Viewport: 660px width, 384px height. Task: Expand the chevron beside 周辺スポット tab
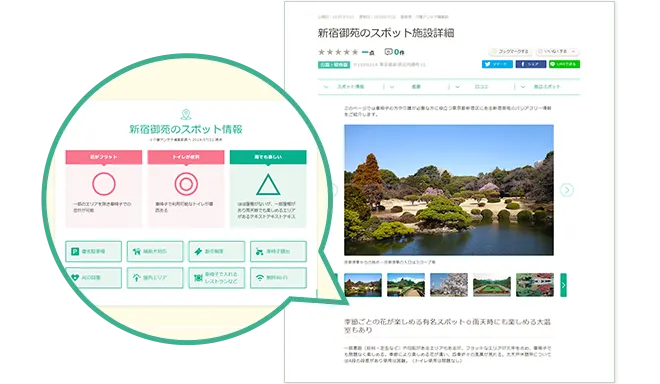click(x=523, y=87)
